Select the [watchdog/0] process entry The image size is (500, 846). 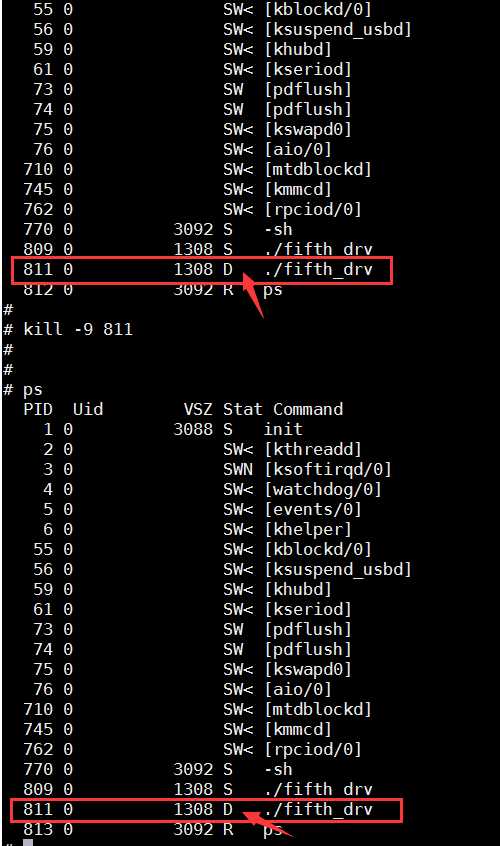pyautogui.click(x=323, y=489)
